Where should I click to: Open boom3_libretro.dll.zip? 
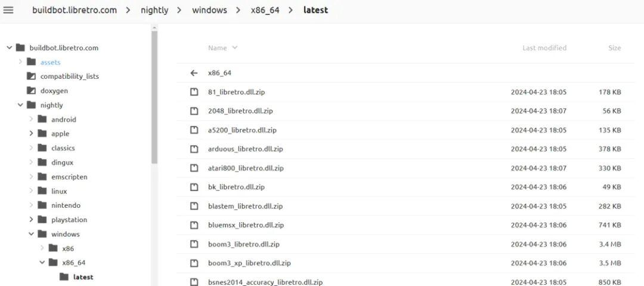coord(244,244)
